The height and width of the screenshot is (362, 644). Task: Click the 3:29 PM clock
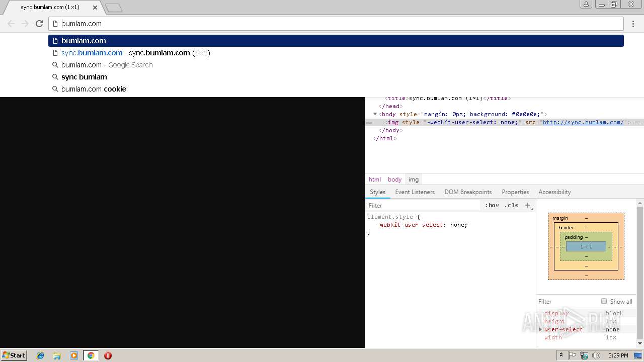point(618,355)
